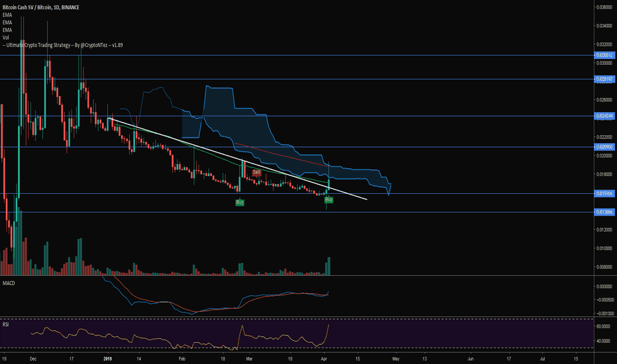Click the MACD pane label
The image size is (617, 364).
9,283
